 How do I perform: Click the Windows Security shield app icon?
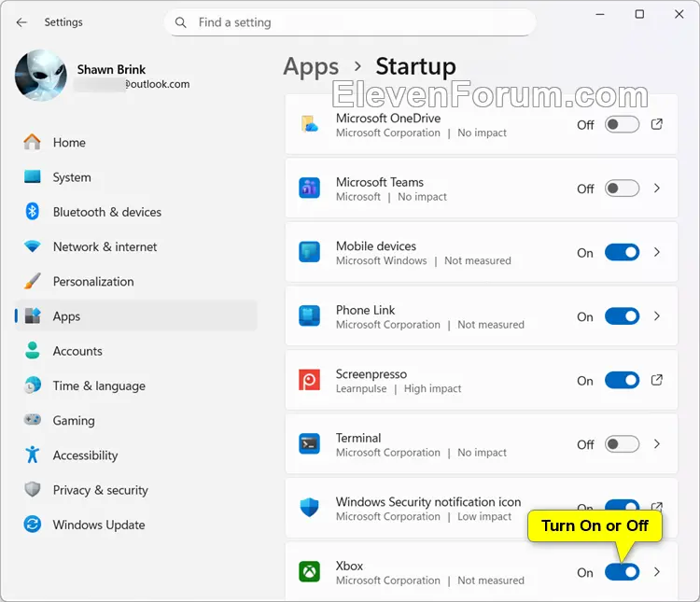point(309,508)
